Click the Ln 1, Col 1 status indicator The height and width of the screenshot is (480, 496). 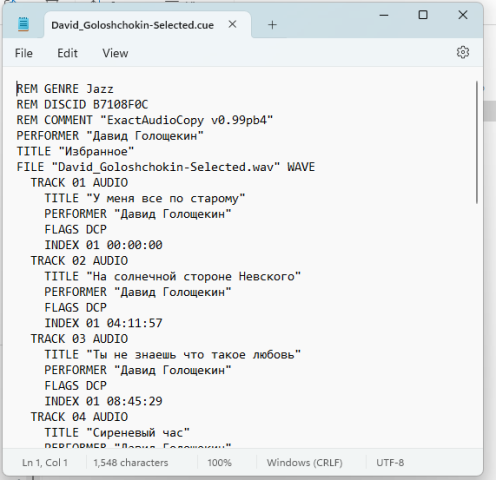[x=45, y=463]
